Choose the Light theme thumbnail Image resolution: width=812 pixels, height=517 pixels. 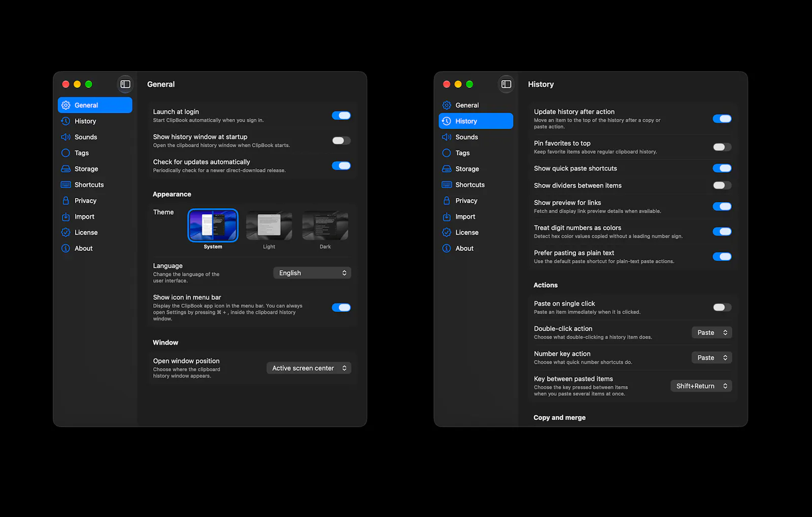269,225
